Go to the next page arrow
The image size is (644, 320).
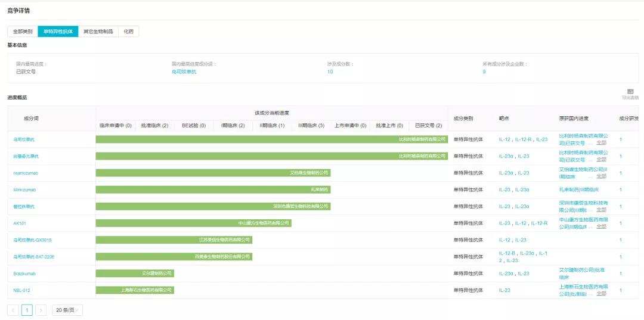click(x=41, y=310)
